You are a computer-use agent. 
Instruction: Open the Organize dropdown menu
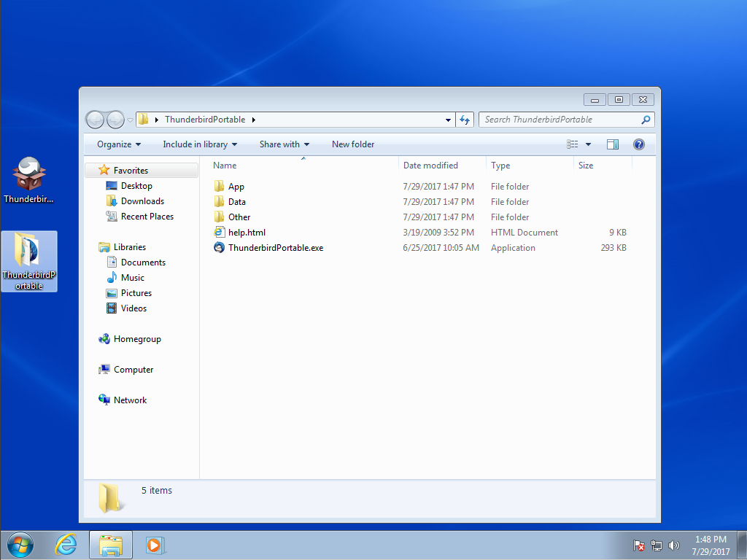tap(119, 144)
